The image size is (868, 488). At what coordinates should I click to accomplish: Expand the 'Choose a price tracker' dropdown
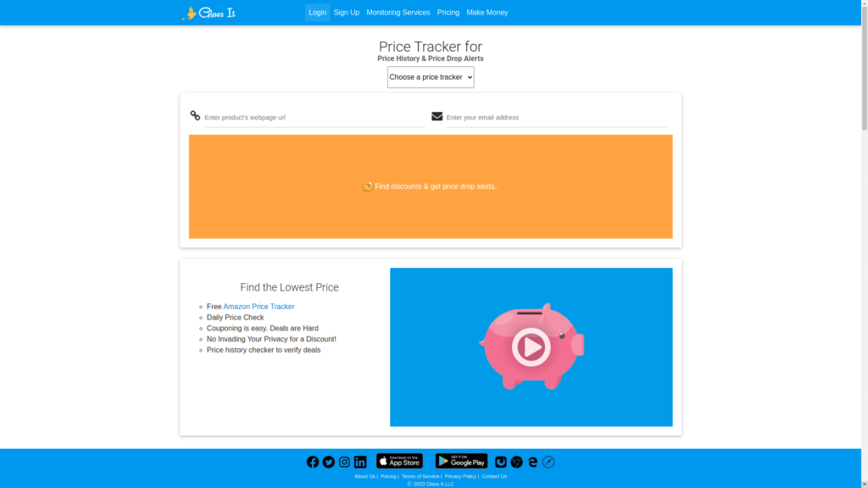click(x=431, y=77)
